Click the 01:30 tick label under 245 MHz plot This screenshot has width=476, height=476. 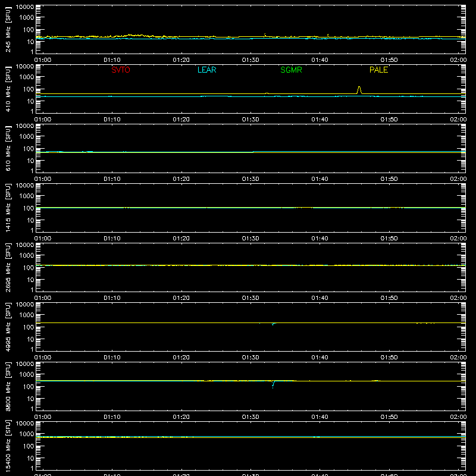(x=250, y=60)
